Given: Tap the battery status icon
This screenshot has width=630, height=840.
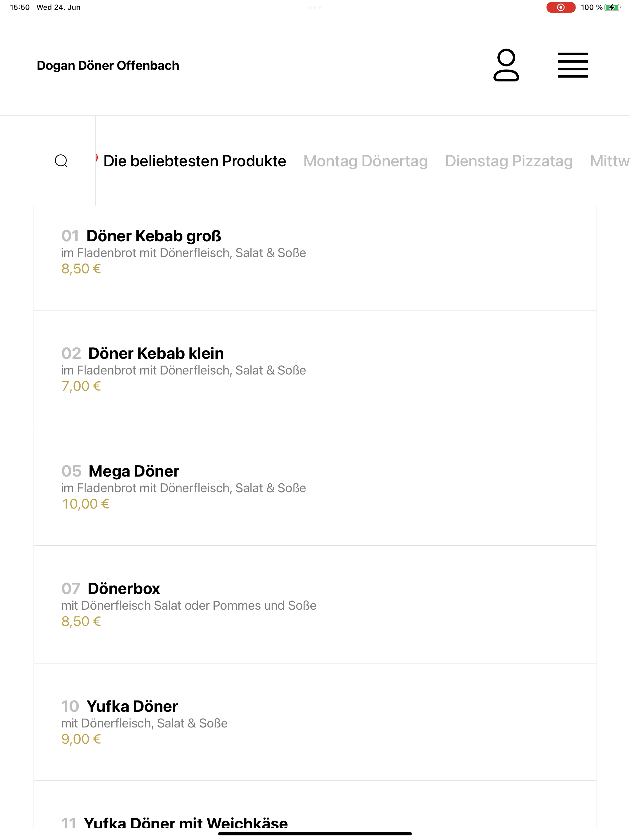Looking at the screenshot, I should (612, 7).
